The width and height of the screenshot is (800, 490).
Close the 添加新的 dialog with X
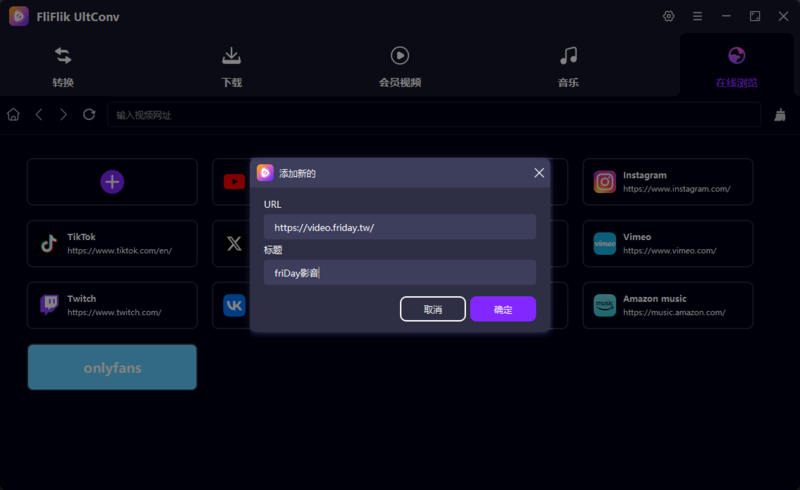[539, 173]
